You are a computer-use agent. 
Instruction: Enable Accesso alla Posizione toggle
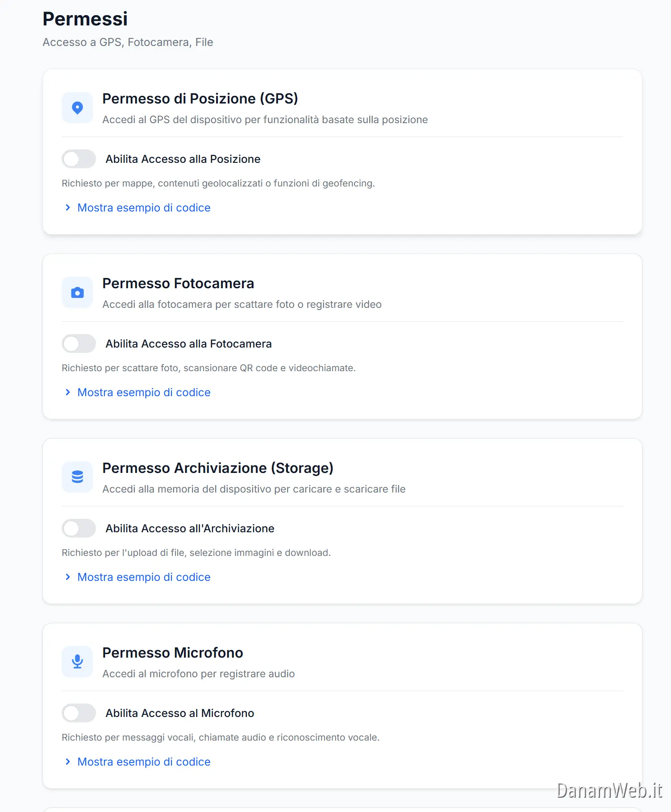coord(78,159)
